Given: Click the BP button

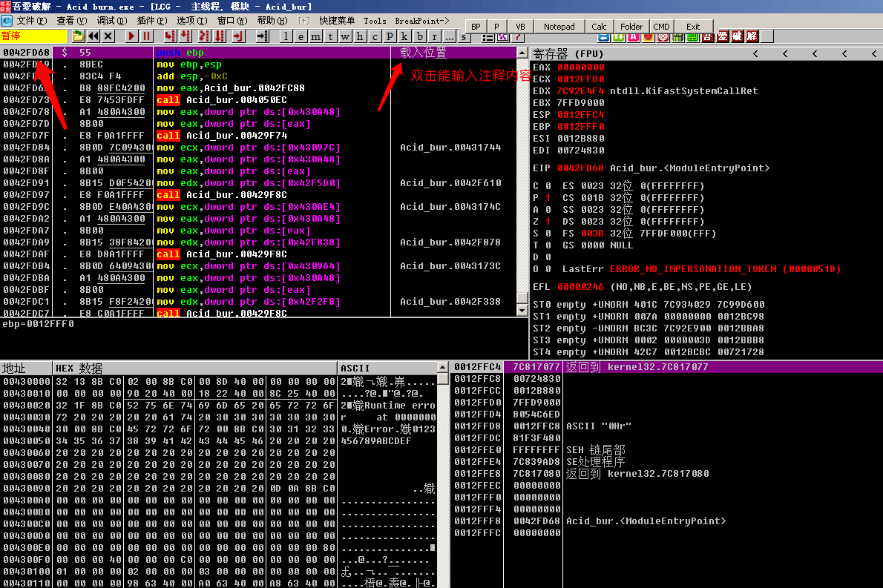Looking at the screenshot, I should tap(476, 27).
